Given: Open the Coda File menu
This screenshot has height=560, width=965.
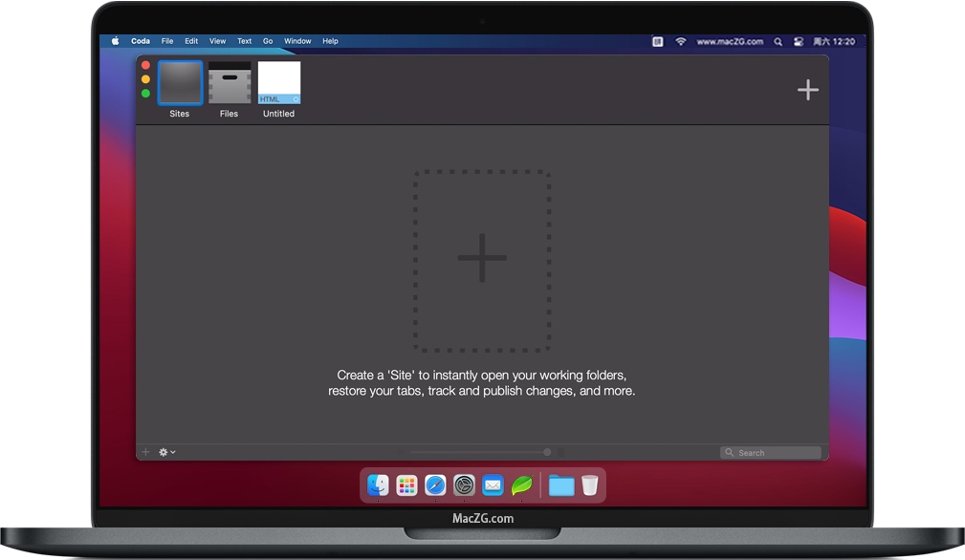Looking at the screenshot, I should pyautogui.click(x=166, y=41).
